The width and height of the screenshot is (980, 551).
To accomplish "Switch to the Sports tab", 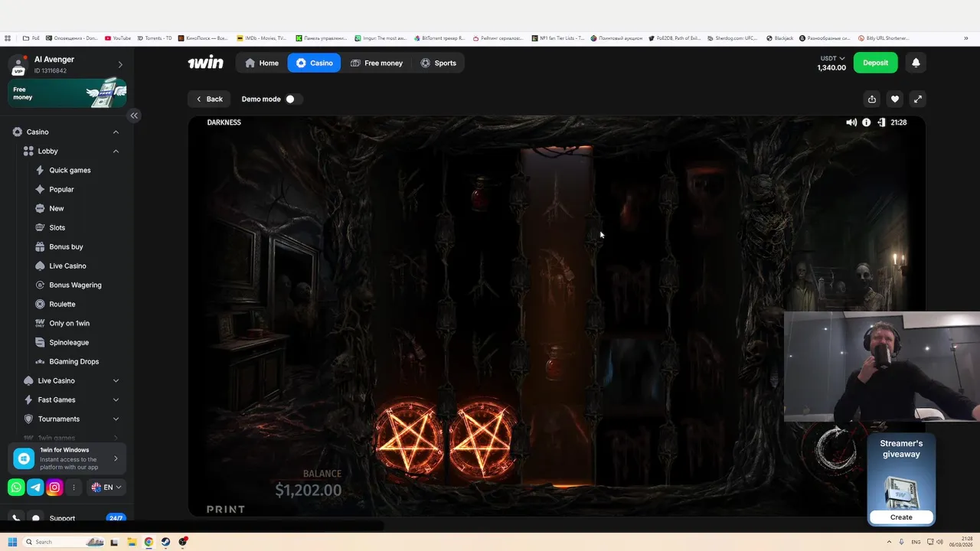I will tap(438, 63).
